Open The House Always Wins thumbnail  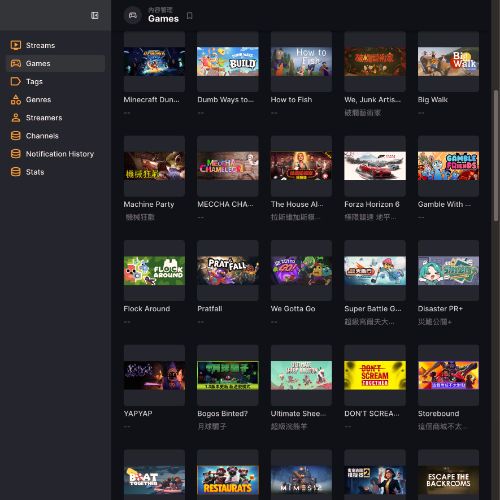coord(301,166)
